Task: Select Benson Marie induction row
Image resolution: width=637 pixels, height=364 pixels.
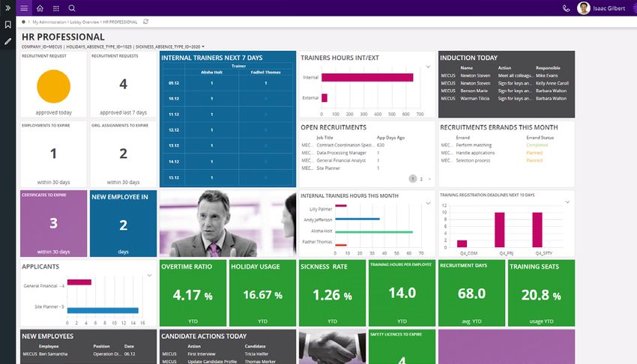Action: [x=506, y=91]
